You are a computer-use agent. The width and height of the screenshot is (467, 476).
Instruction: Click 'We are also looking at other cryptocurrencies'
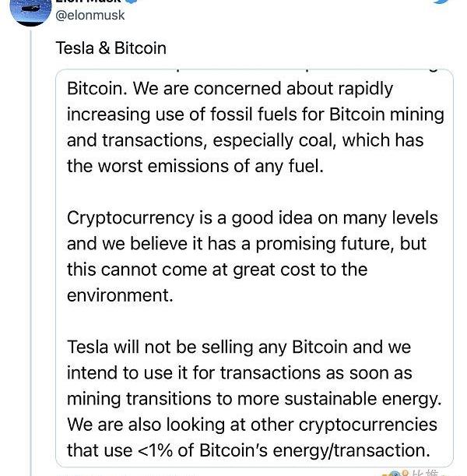click(x=252, y=425)
